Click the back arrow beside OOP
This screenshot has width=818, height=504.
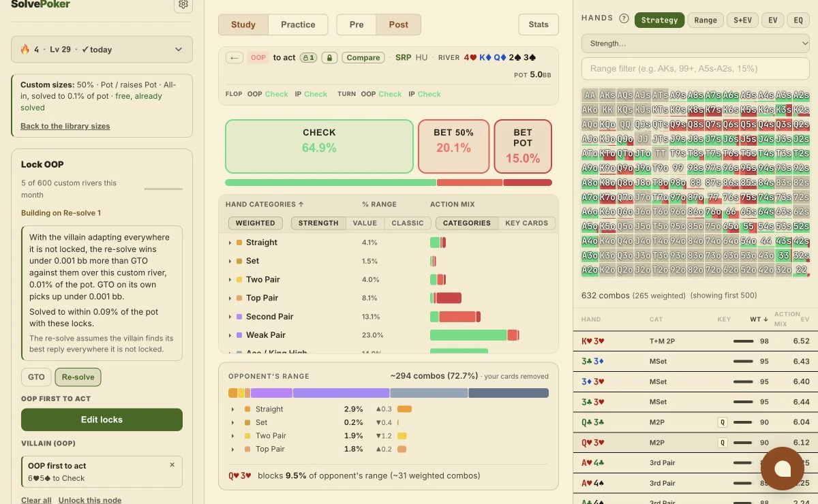pos(235,58)
